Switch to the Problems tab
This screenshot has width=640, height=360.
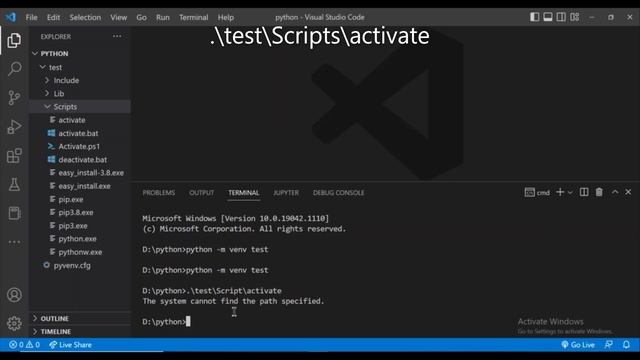(159, 193)
